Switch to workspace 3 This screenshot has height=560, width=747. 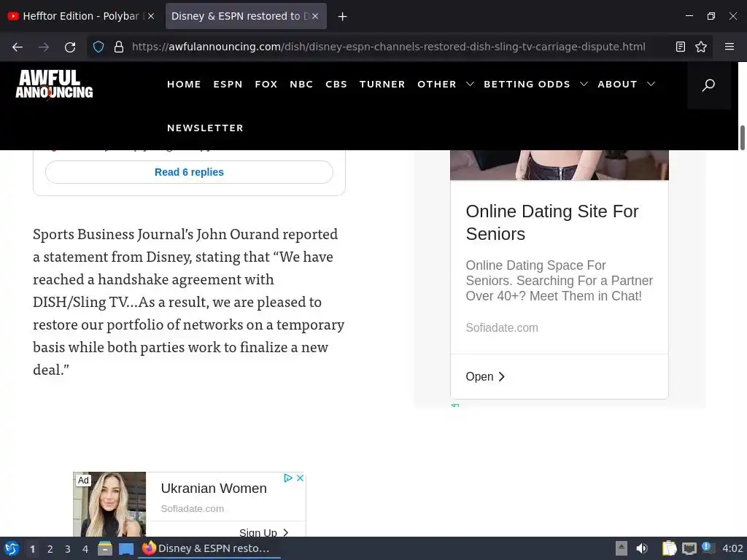click(x=68, y=549)
